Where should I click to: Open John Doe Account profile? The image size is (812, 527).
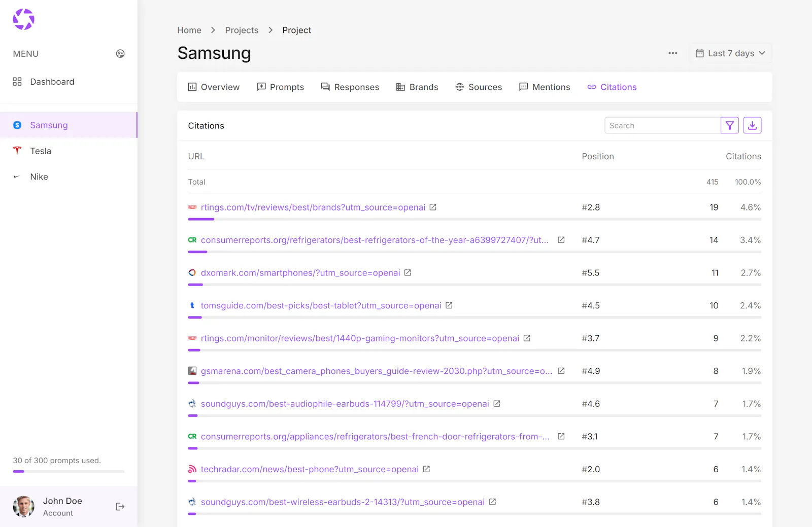(x=62, y=507)
